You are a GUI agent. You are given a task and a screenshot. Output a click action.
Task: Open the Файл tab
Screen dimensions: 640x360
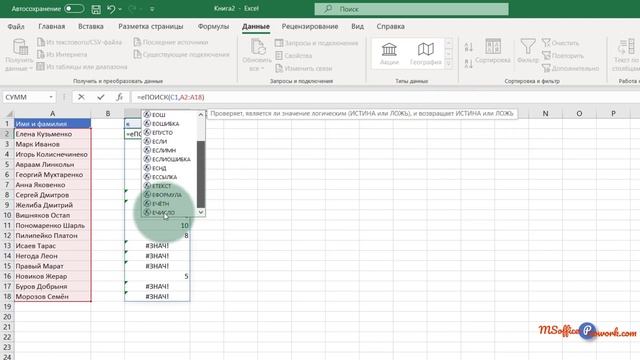coord(16,27)
